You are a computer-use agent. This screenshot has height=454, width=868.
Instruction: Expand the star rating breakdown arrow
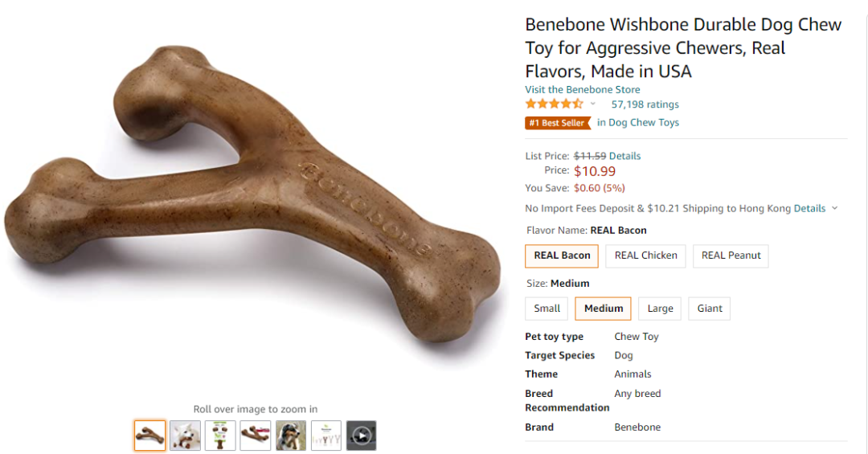593,104
